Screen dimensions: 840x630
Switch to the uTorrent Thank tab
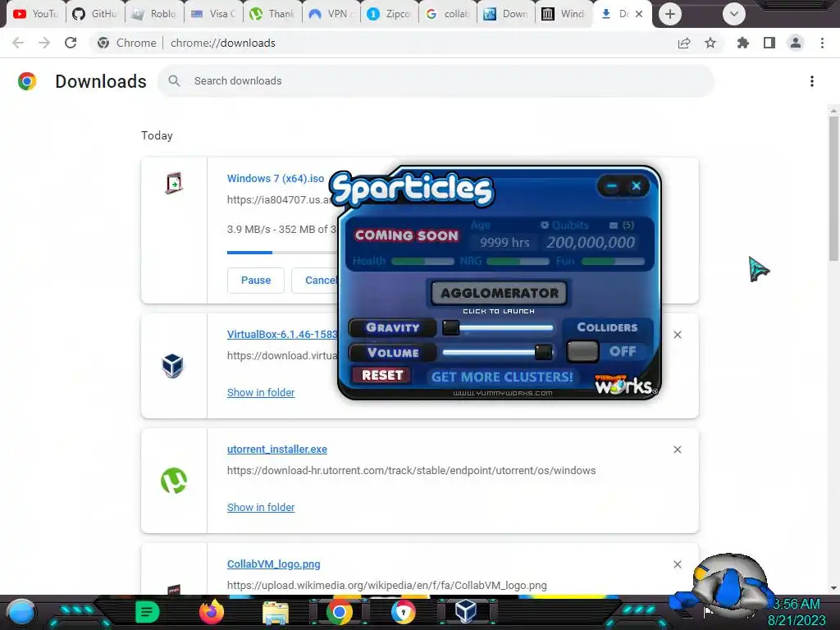pos(272,14)
